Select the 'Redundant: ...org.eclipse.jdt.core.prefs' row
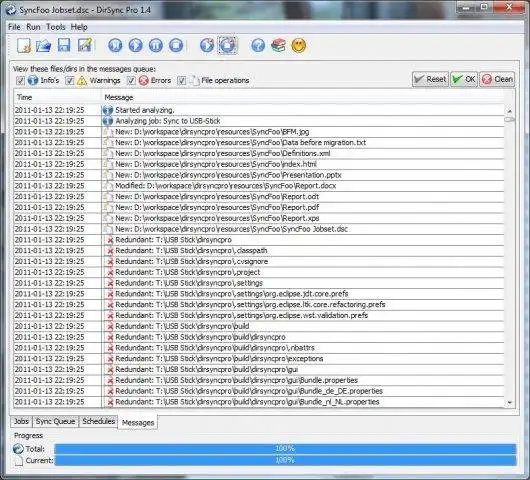Viewport: 530px width, 480px height. point(259,294)
